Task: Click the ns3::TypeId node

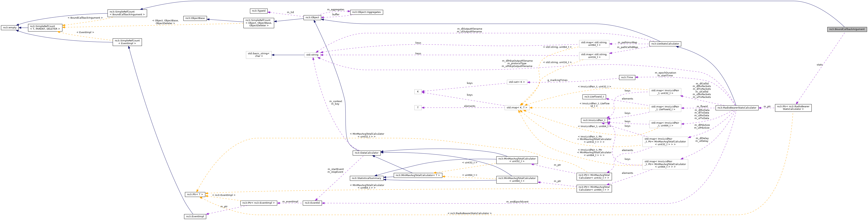Action: 259,11
